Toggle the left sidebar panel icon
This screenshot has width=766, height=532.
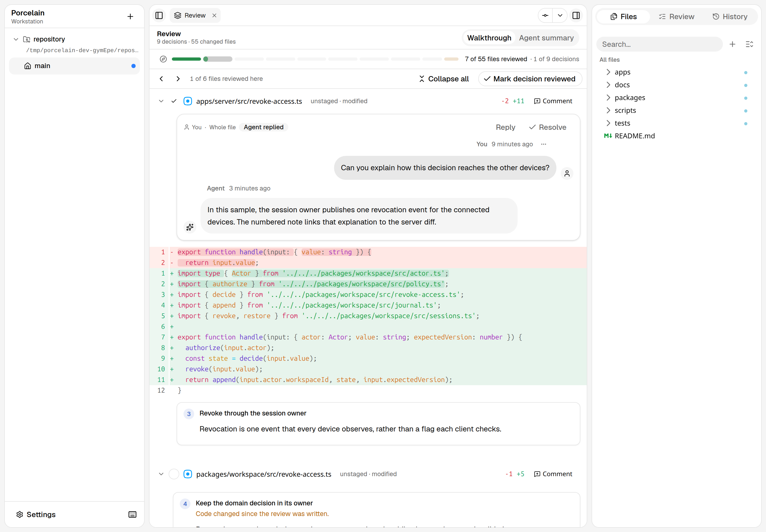(159, 15)
